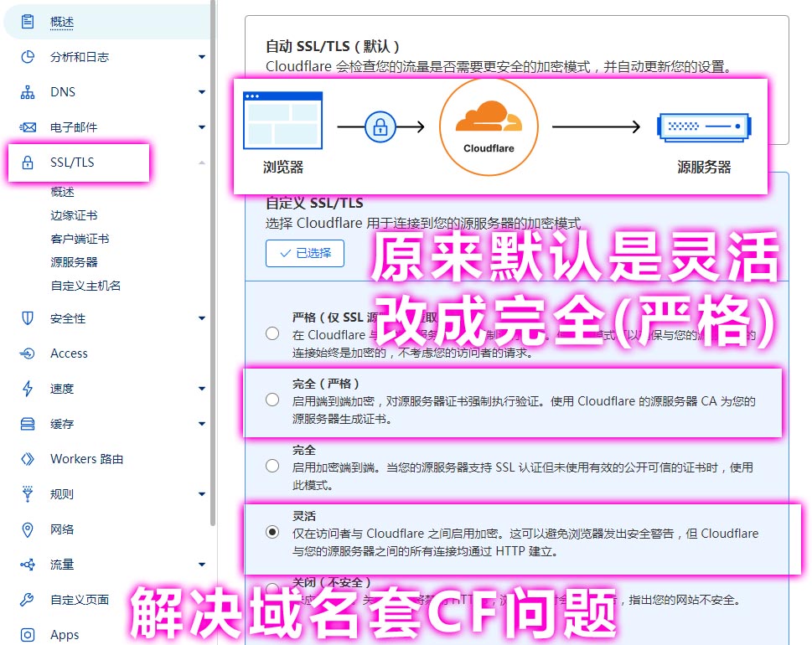Click the 自动 SSL/TLS（默认）heading
The width and height of the screenshot is (812, 645).
pyautogui.click(x=333, y=47)
